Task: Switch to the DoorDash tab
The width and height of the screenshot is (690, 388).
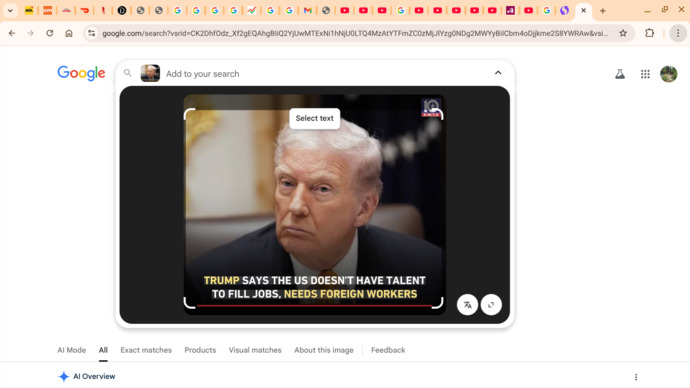Action: point(84,11)
